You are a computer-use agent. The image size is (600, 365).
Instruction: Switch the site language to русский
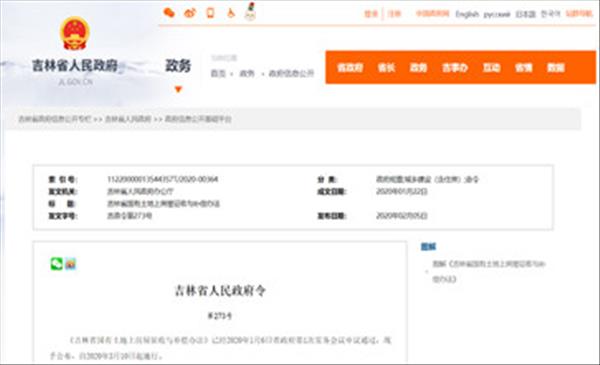pyautogui.click(x=497, y=15)
